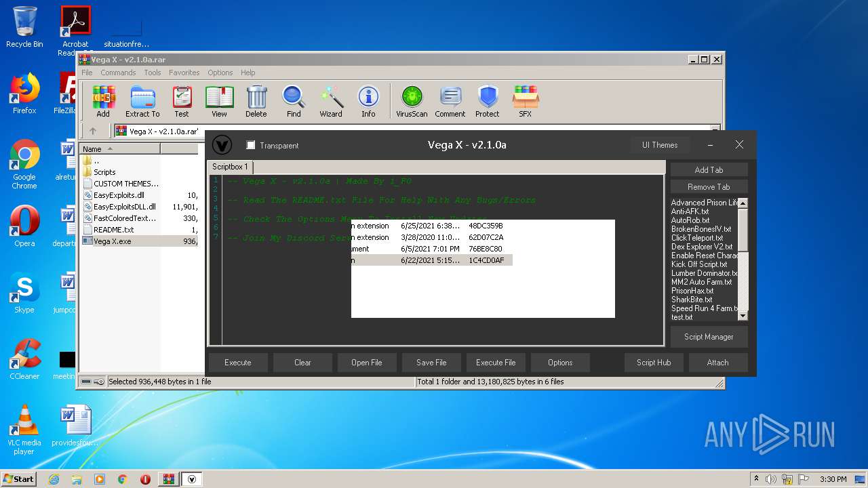Viewport: 868px width, 488px height.
Task: Open the Script Hub button
Action: point(654,363)
